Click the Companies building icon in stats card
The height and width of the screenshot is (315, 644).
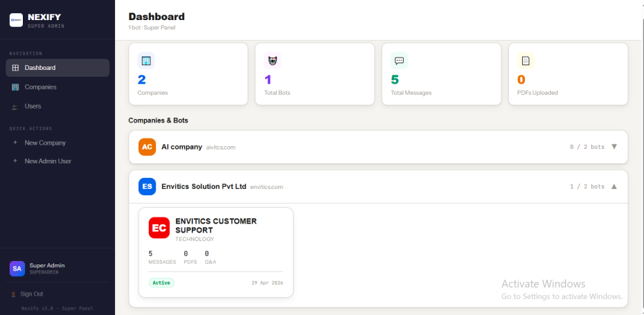click(146, 61)
